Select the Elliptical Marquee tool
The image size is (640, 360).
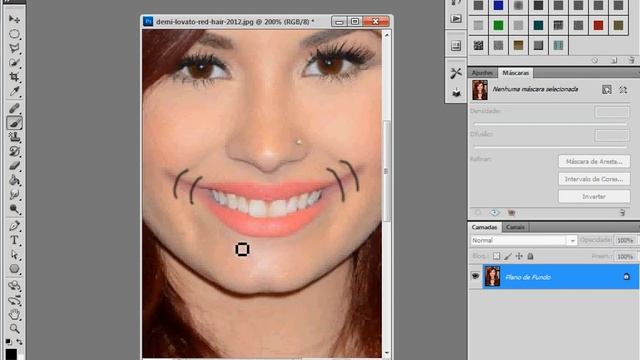[x=14, y=34]
